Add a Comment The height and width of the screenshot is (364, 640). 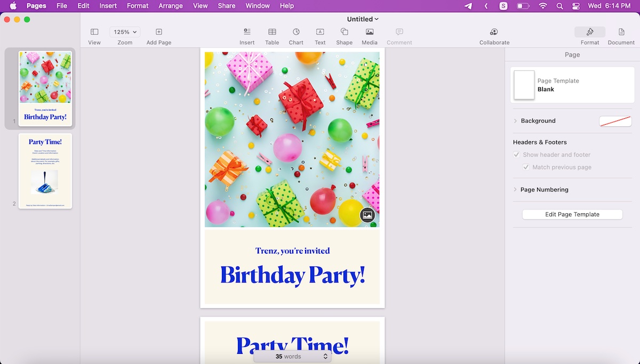[399, 36]
